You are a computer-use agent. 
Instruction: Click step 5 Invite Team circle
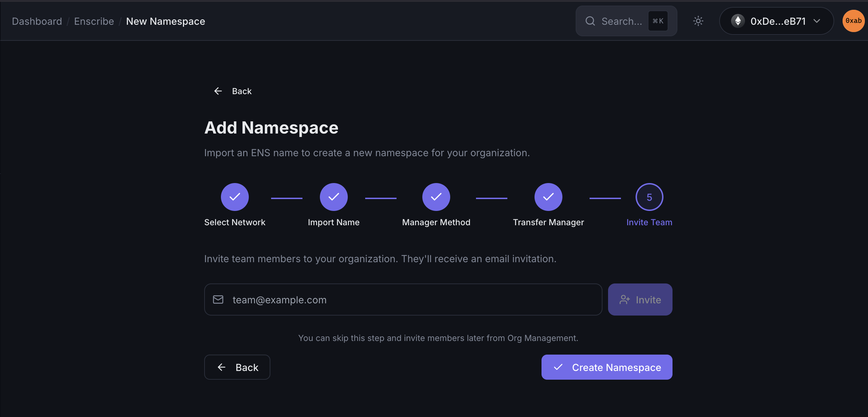tap(649, 197)
